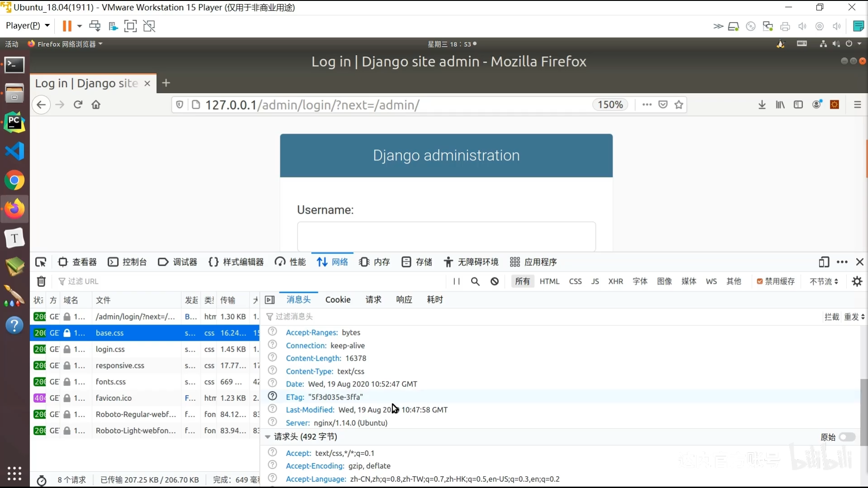The image size is (868, 488).
Task: Select the fonts.css request row
Action: pyautogui.click(x=145, y=382)
